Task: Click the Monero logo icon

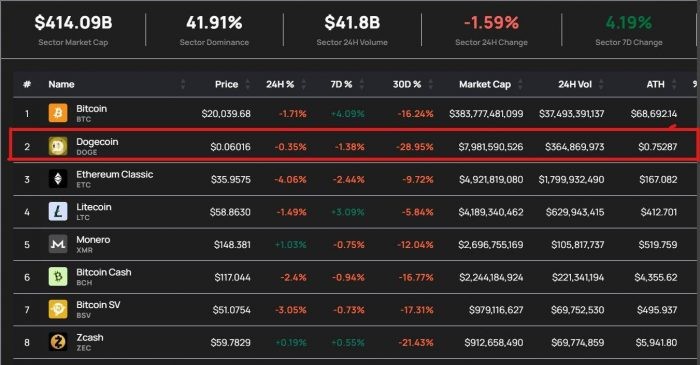Action: pyautogui.click(x=58, y=244)
